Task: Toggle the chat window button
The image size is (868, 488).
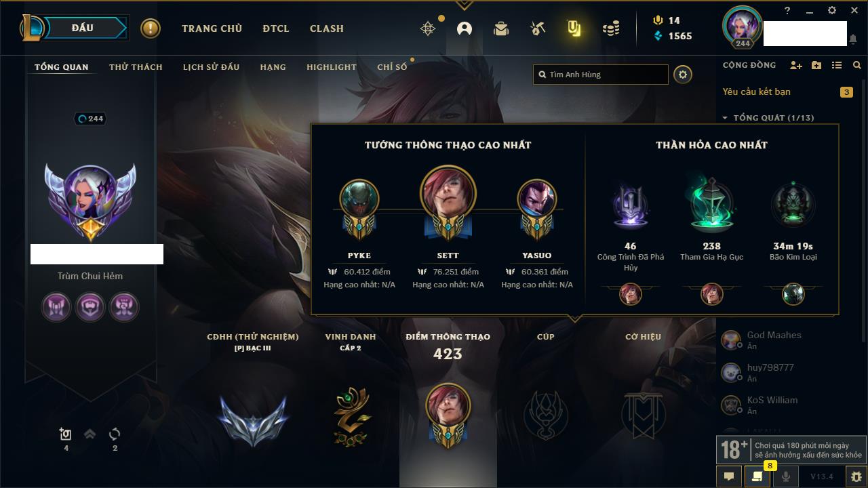Action: 729,476
